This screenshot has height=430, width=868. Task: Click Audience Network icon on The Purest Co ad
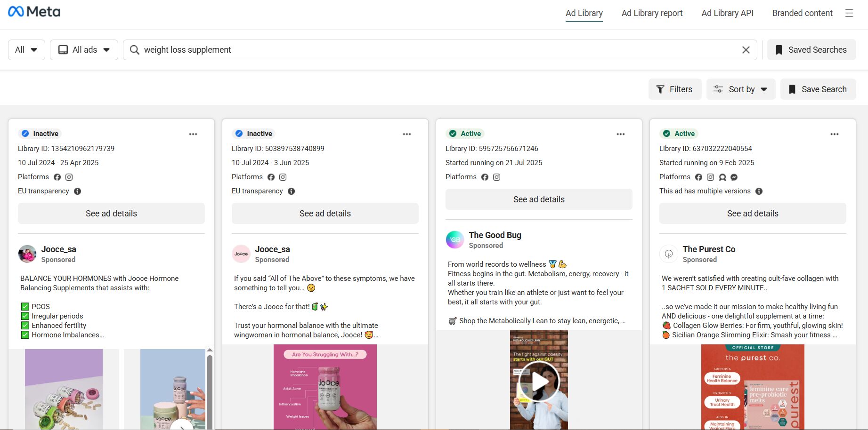(722, 177)
